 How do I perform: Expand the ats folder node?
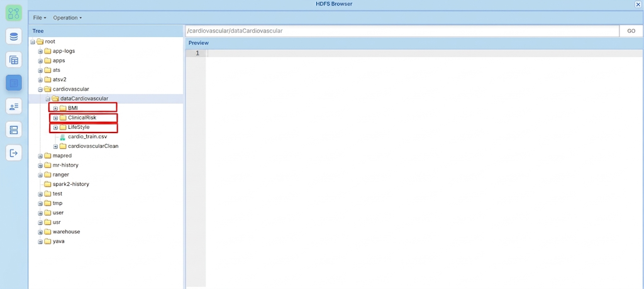[40, 70]
